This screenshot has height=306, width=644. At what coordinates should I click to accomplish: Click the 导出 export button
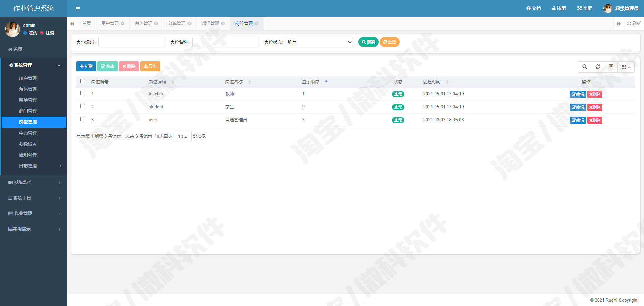tap(150, 66)
